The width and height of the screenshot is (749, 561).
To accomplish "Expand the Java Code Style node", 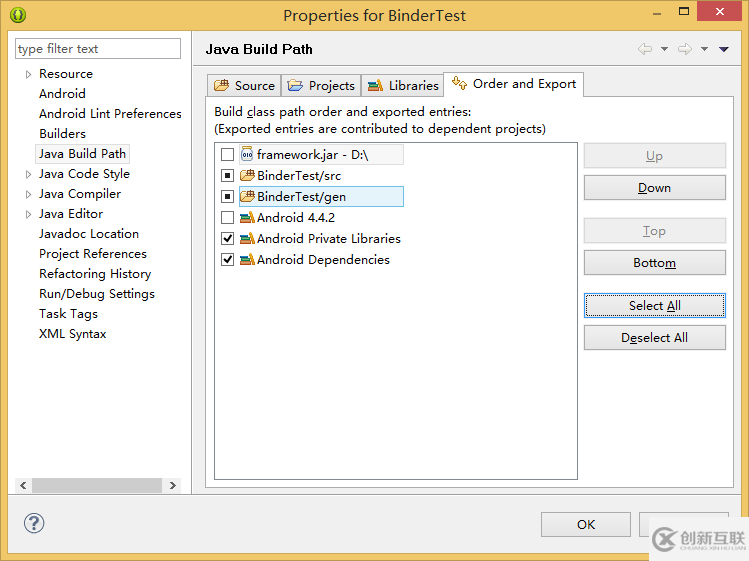I will (28, 174).
